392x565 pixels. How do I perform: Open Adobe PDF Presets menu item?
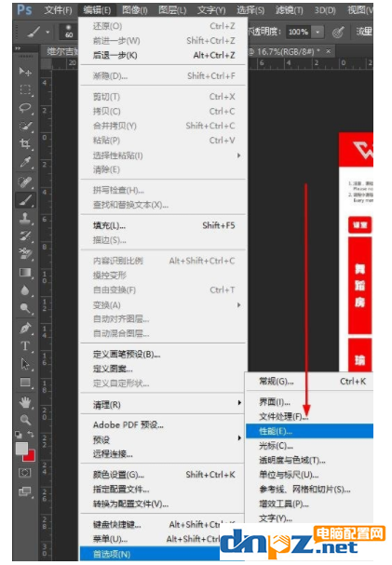[163, 425]
